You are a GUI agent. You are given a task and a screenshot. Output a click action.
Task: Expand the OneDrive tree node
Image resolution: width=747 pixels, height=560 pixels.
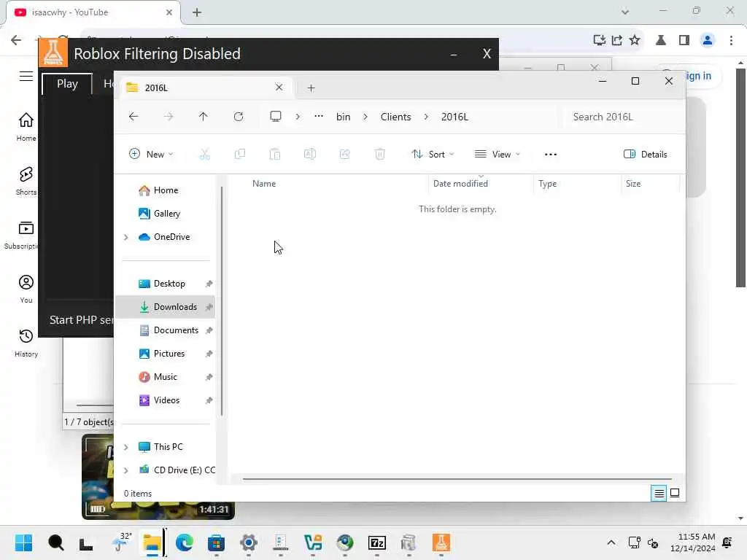(x=125, y=237)
